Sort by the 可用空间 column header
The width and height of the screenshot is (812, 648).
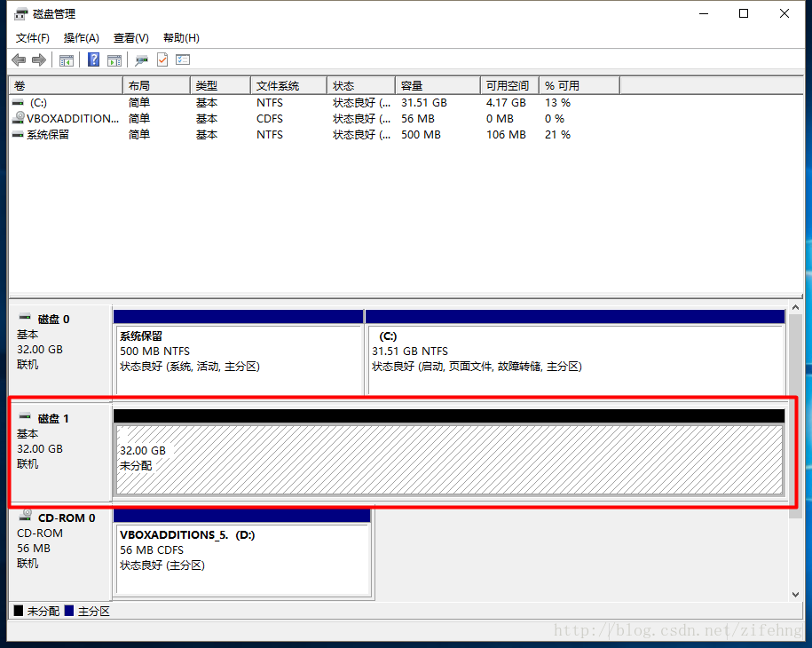coord(510,85)
